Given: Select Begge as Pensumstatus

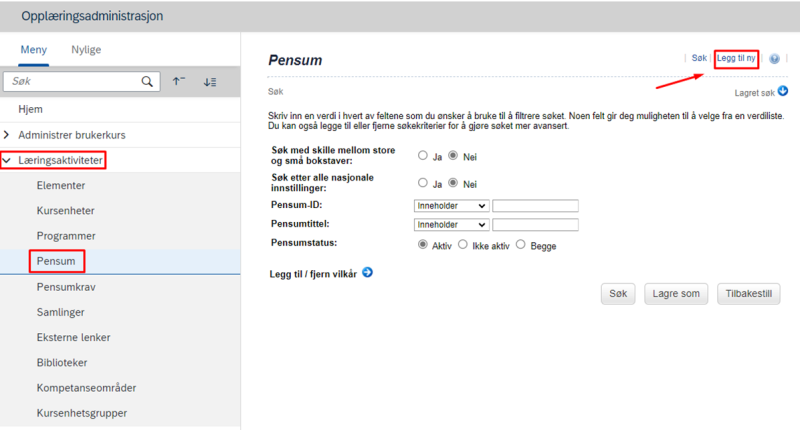Looking at the screenshot, I should coord(520,244).
